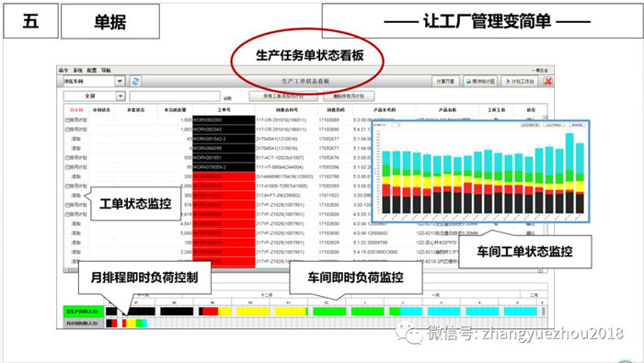Open the 命令 menu

[x=63, y=70]
